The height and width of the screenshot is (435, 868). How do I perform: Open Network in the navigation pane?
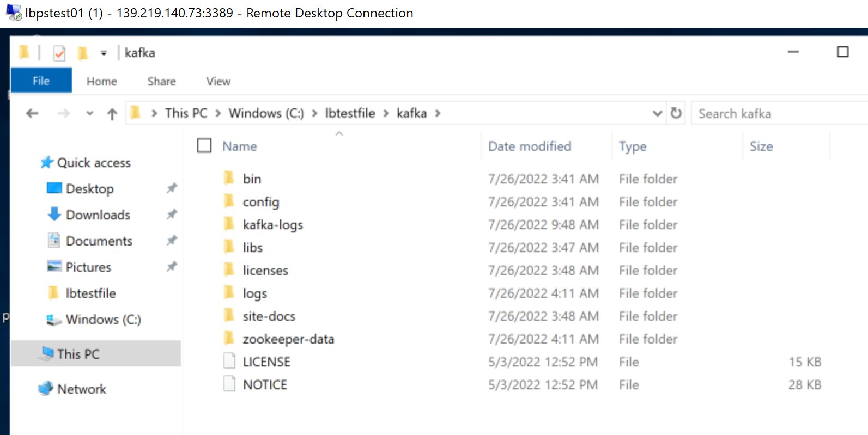pyautogui.click(x=81, y=389)
